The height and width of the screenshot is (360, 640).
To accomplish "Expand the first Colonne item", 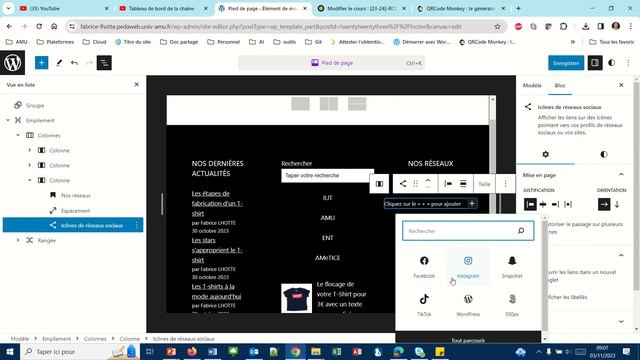I will coord(29,150).
